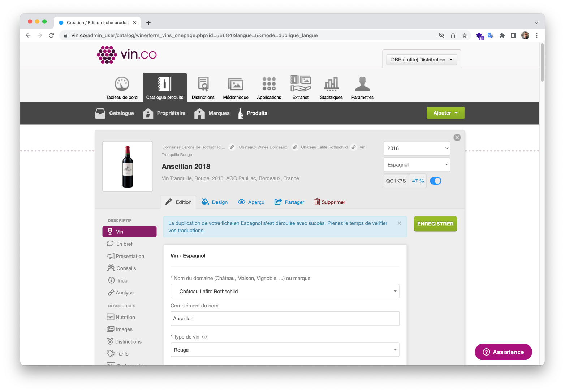The image size is (565, 392).
Task: Open Tableau de bord dashboard icon
Action: point(122,88)
